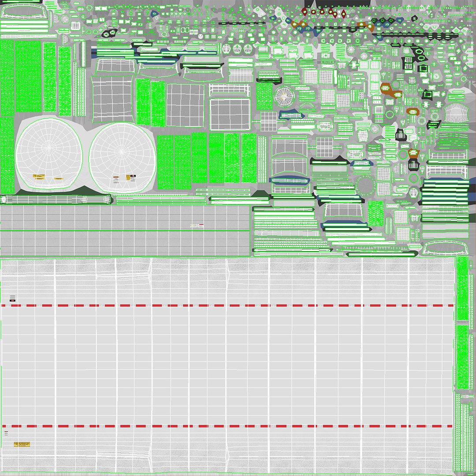Select the upper red dashed line on the panel
Viewport: 476px width, 476px height.
point(228,305)
